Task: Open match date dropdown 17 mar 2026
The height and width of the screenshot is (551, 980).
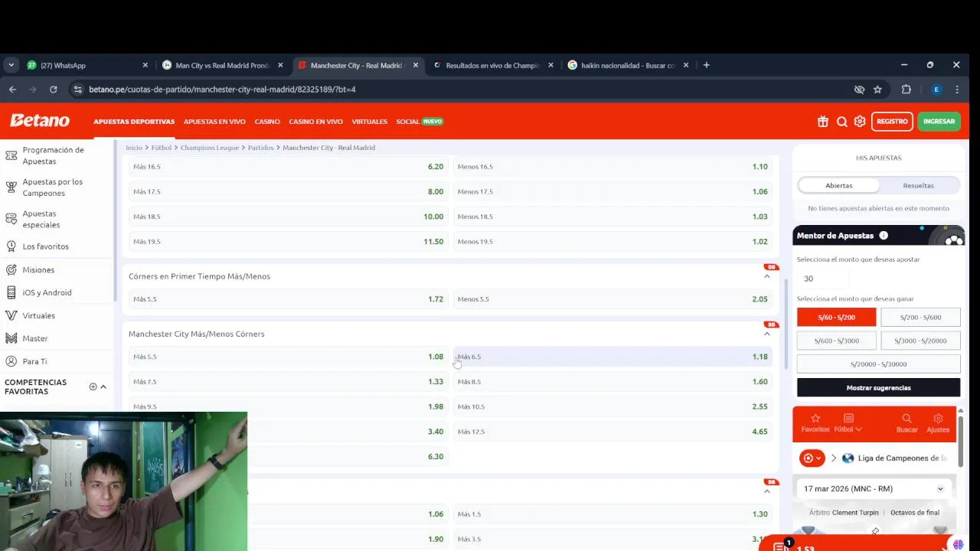Action: tap(874, 488)
